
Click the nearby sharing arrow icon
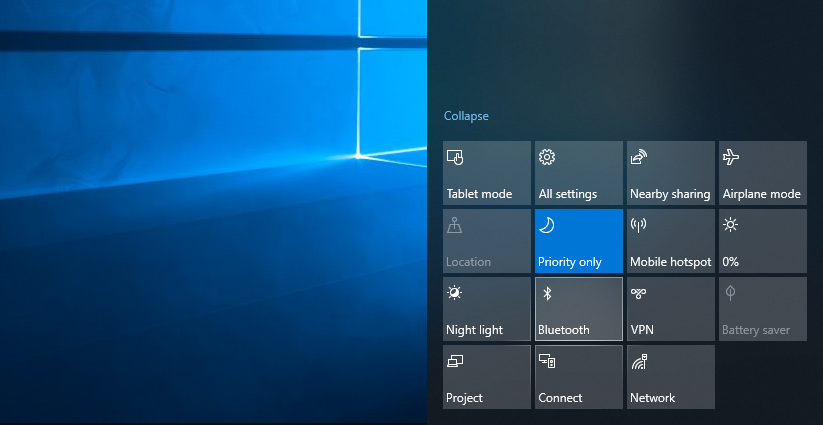639,157
